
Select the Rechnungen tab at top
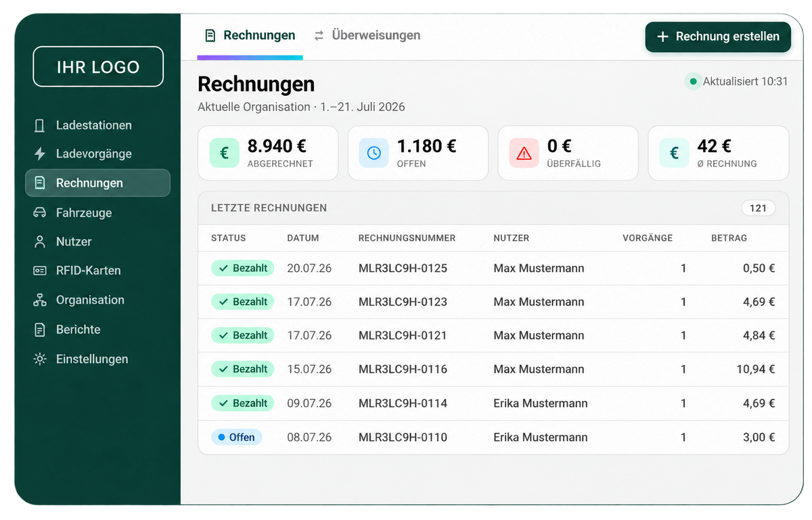tap(250, 35)
